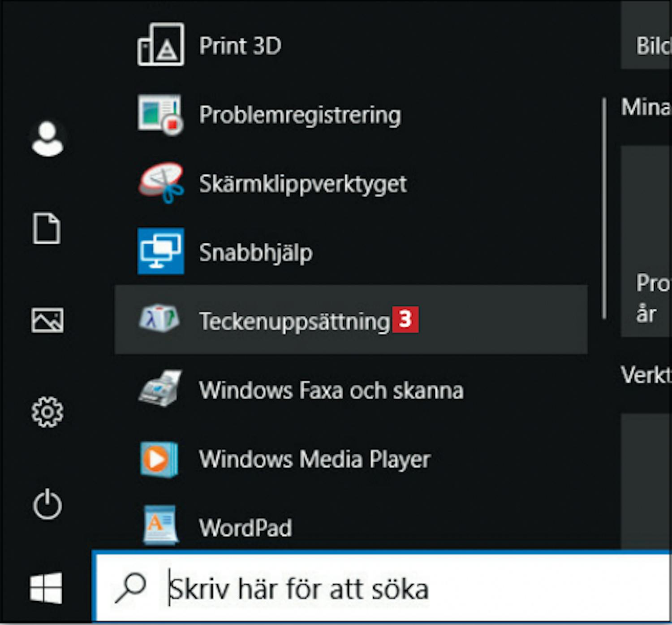The width and height of the screenshot is (672, 625).
Task: Open the Windows Faxa och skanna icon
Action: coord(160,388)
